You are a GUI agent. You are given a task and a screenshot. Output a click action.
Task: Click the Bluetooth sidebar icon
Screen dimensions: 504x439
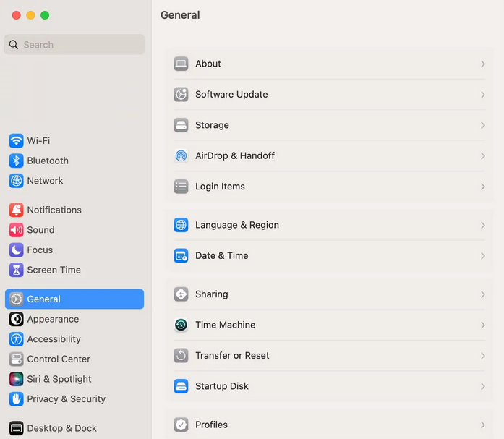16,161
